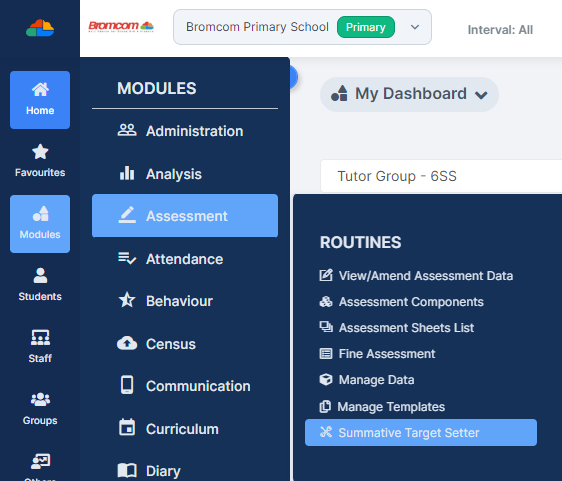The height and width of the screenshot is (481, 562).
Task: Click the View/Amend edit icon
Action: (326, 275)
